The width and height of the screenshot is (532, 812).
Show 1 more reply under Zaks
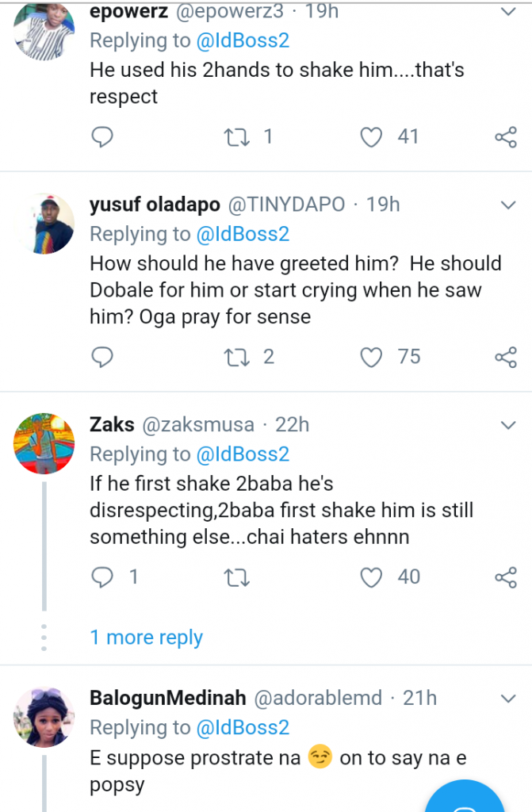click(x=147, y=638)
